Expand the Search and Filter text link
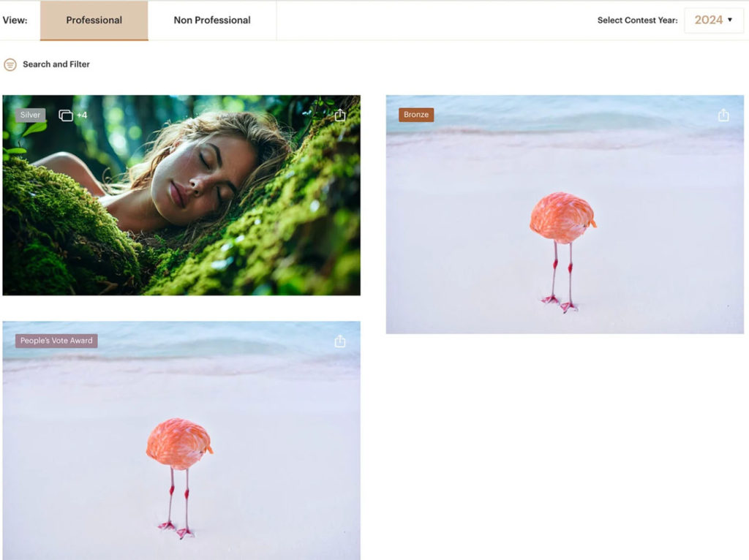Screen dimensions: 749x560 point(56,64)
